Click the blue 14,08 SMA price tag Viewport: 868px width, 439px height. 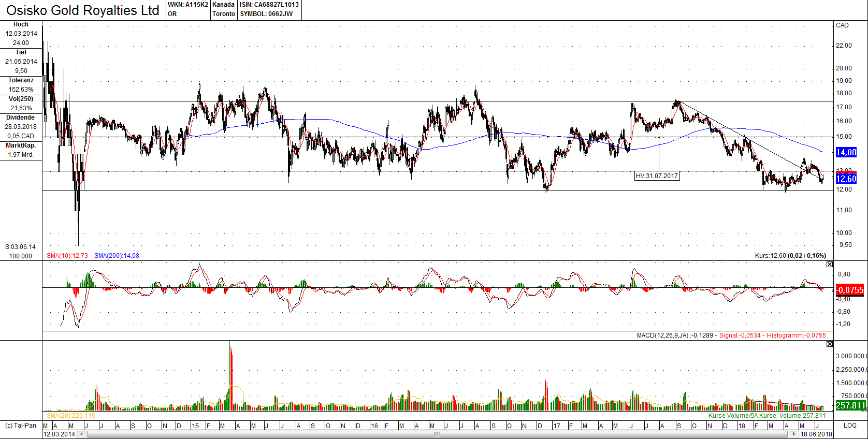tap(846, 152)
